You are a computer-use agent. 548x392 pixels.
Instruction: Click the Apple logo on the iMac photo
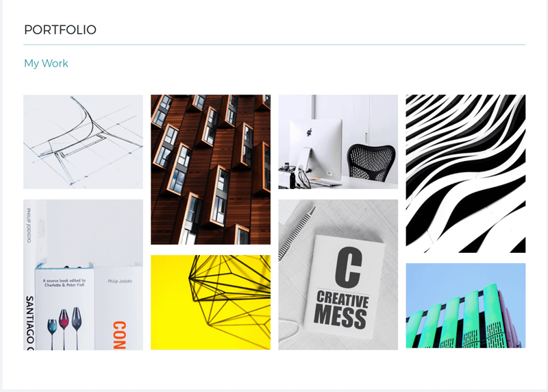310,132
